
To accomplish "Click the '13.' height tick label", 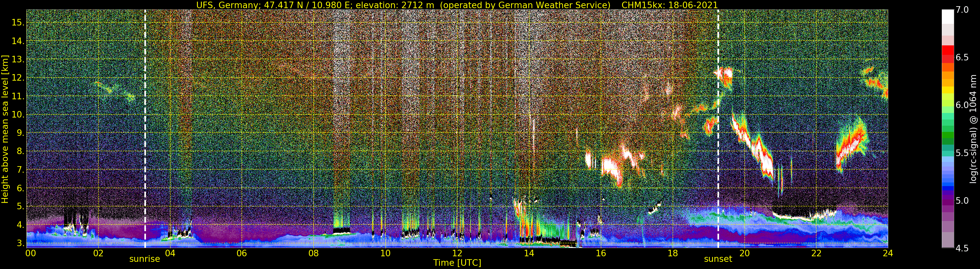I will coord(18,59).
